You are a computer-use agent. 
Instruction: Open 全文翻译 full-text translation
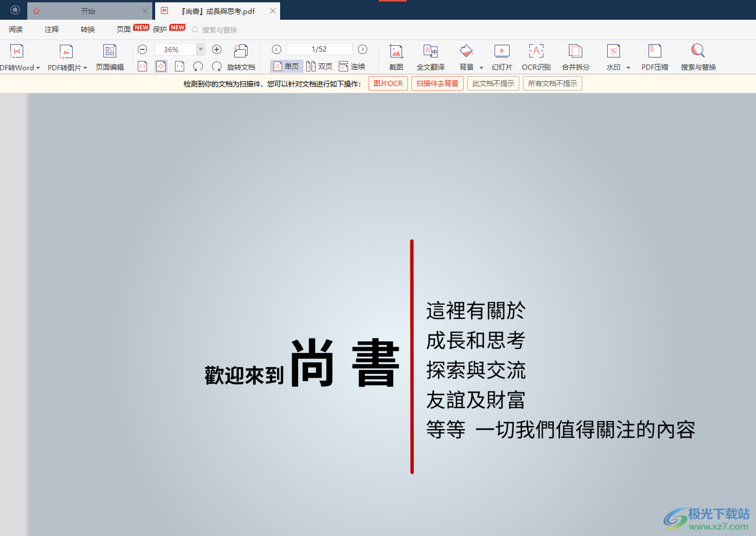431,57
